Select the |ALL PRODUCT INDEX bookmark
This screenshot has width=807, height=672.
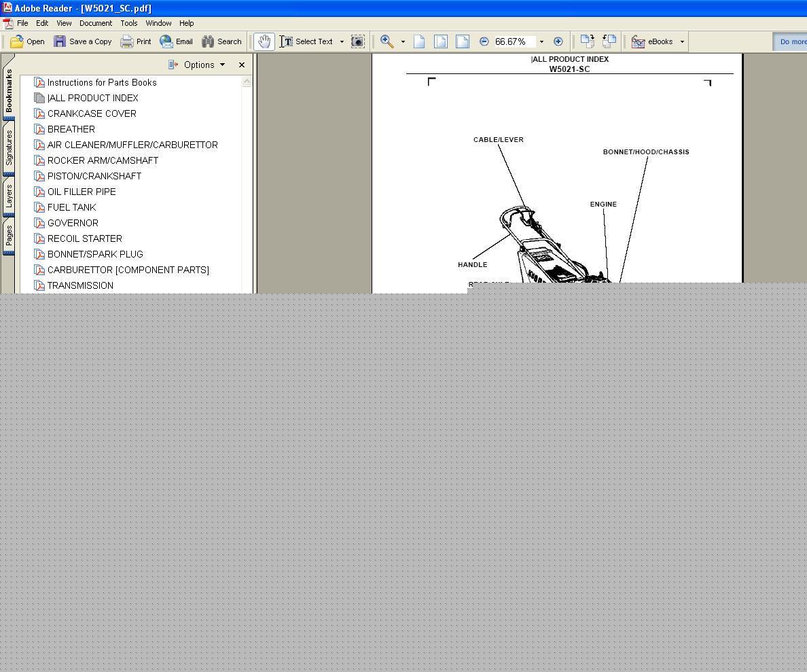tap(92, 98)
